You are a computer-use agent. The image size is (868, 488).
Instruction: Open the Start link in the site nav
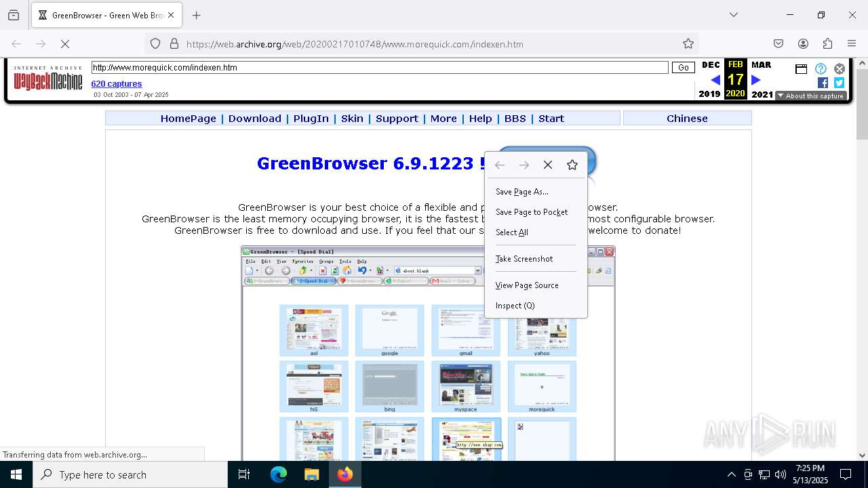point(551,119)
